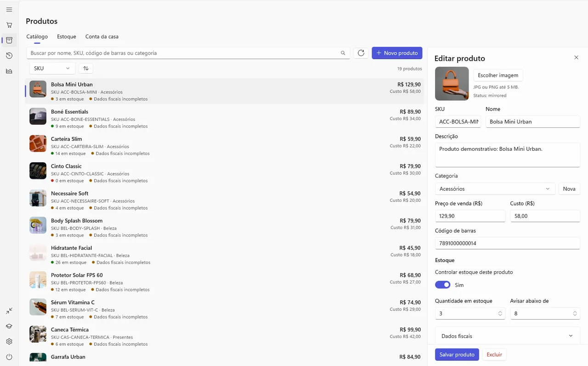This screenshot has height=366, width=588.
Task: Select the Hidratante Facial product name
Action: pos(72,248)
